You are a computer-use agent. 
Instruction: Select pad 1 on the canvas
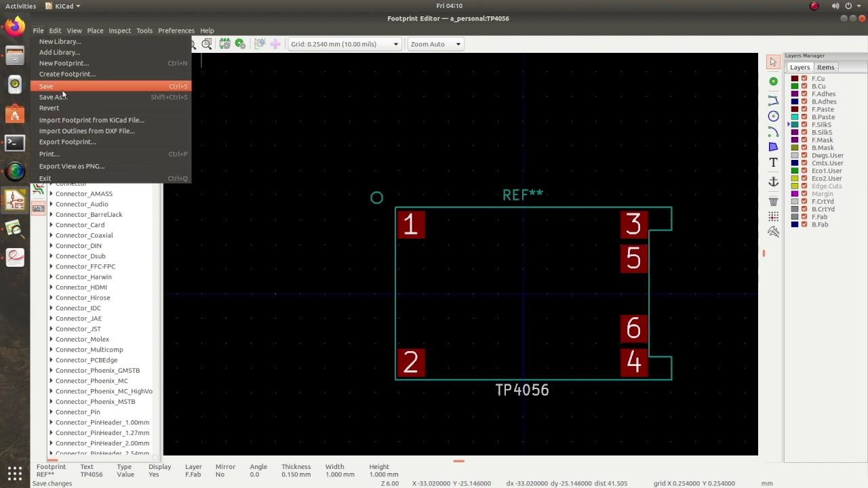pyautogui.click(x=411, y=224)
